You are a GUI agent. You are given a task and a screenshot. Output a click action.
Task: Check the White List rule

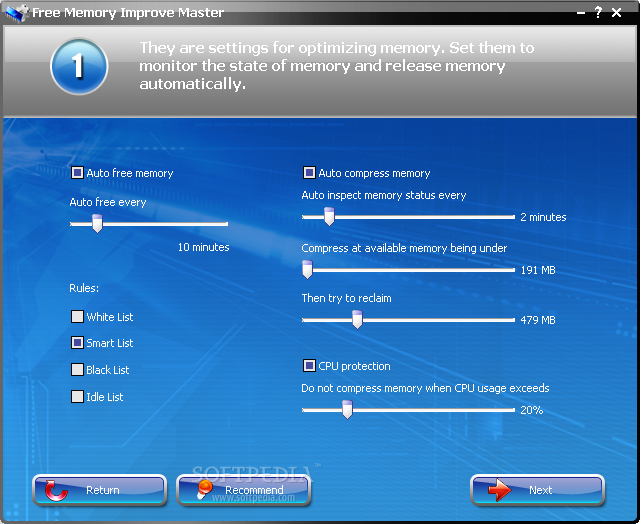coord(77,316)
